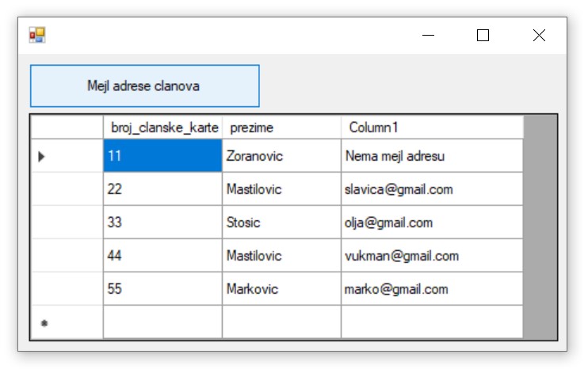Select the row header with arrow indicator
The image size is (588, 373).
(x=67, y=156)
